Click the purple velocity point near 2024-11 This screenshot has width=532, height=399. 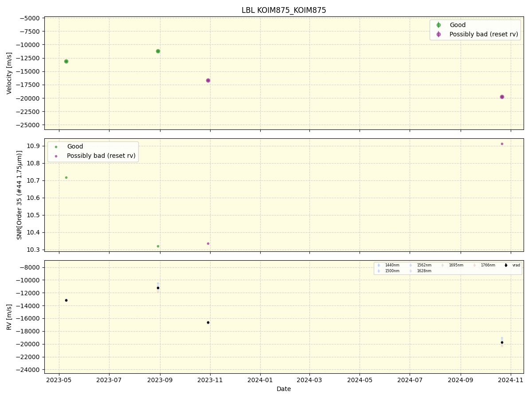tap(501, 96)
